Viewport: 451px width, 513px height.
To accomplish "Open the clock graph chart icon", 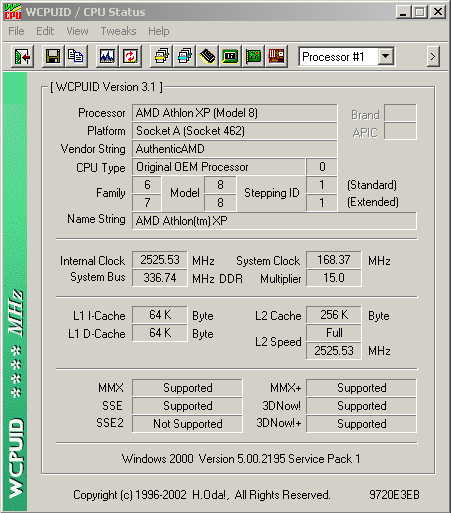I will [x=107, y=56].
